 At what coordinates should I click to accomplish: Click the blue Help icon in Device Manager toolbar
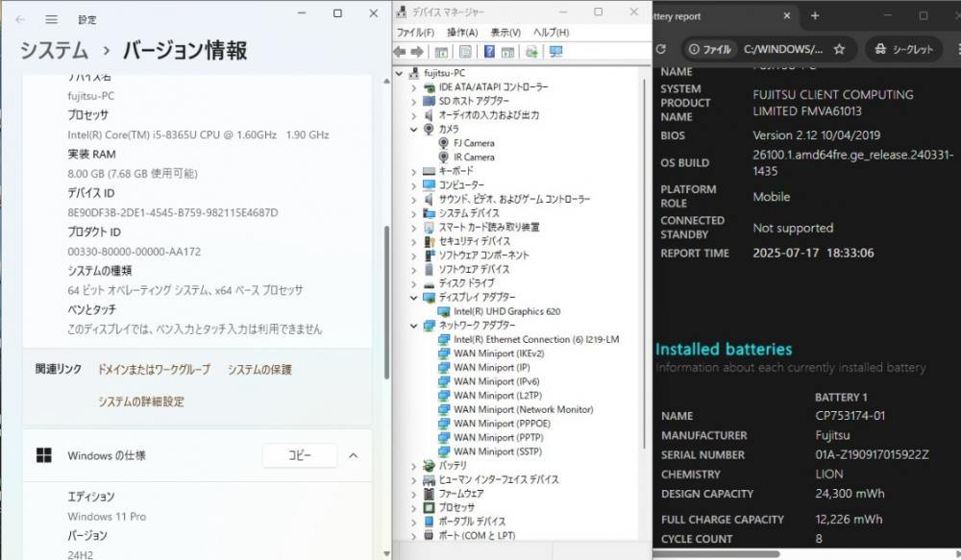489,52
